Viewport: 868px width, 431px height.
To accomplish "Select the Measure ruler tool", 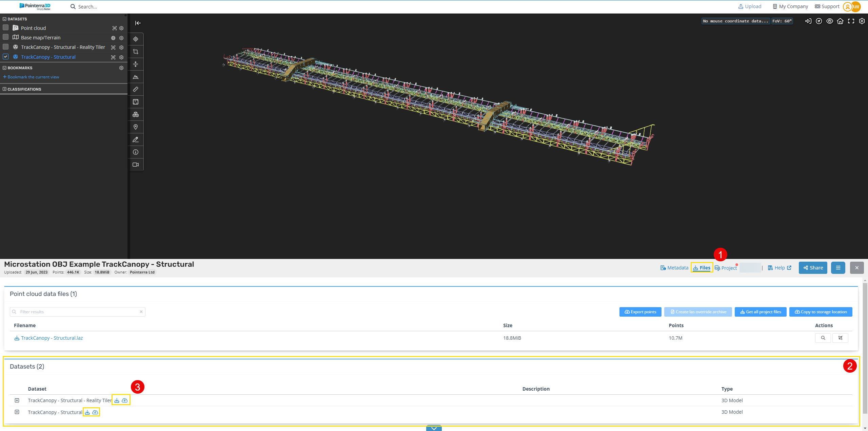I will click(x=136, y=89).
